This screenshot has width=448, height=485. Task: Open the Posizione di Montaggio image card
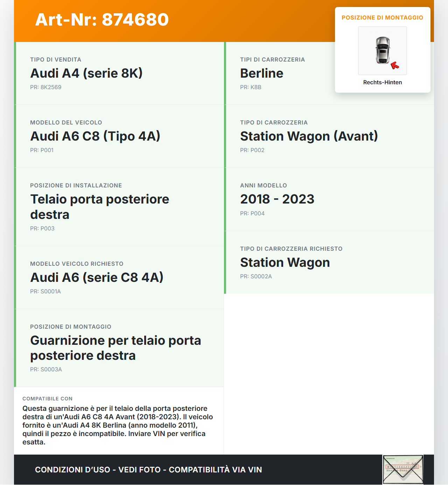[x=382, y=50]
